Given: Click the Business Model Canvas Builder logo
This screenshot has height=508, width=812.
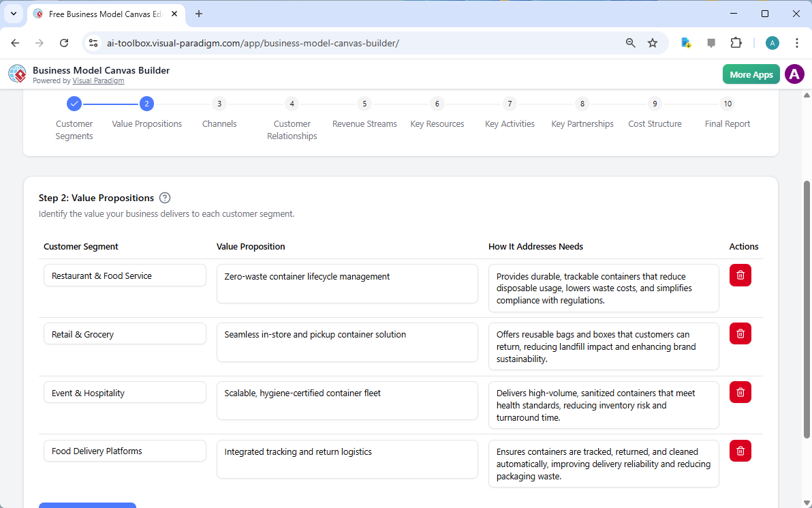Looking at the screenshot, I should tap(17, 74).
